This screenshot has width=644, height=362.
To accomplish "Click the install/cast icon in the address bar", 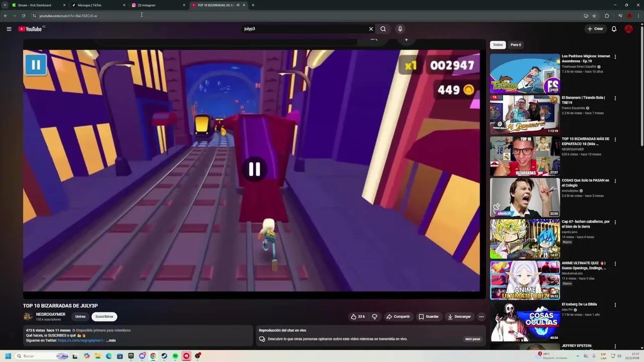I will coord(586,16).
